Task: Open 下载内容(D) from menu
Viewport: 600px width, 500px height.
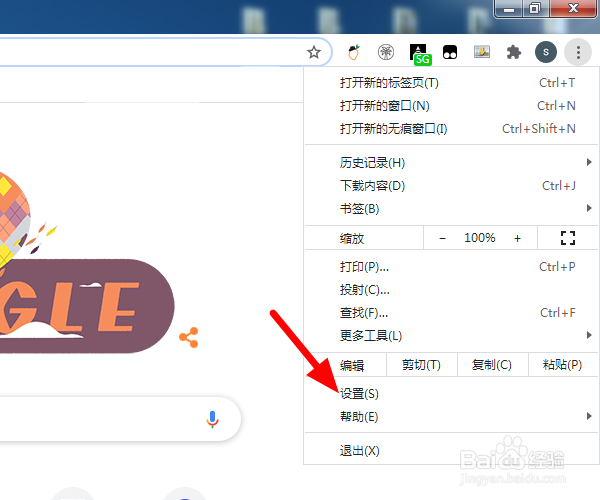Action: (452, 186)
